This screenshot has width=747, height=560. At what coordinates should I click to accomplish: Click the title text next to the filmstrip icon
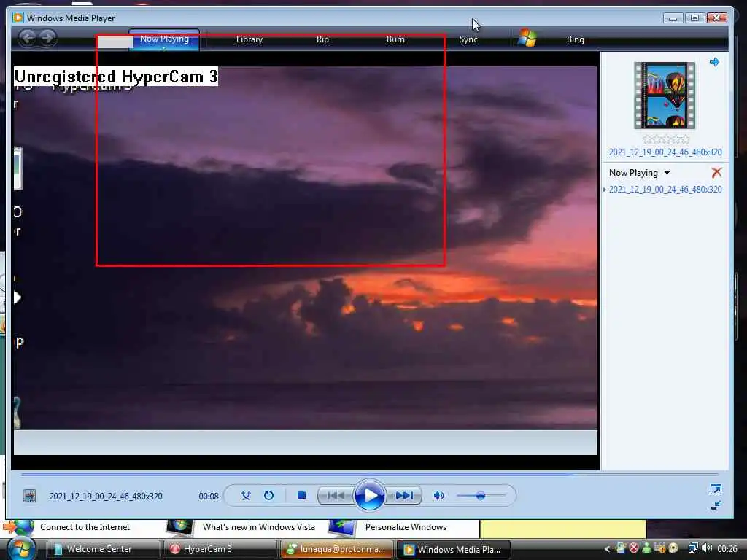pos(106,496)
